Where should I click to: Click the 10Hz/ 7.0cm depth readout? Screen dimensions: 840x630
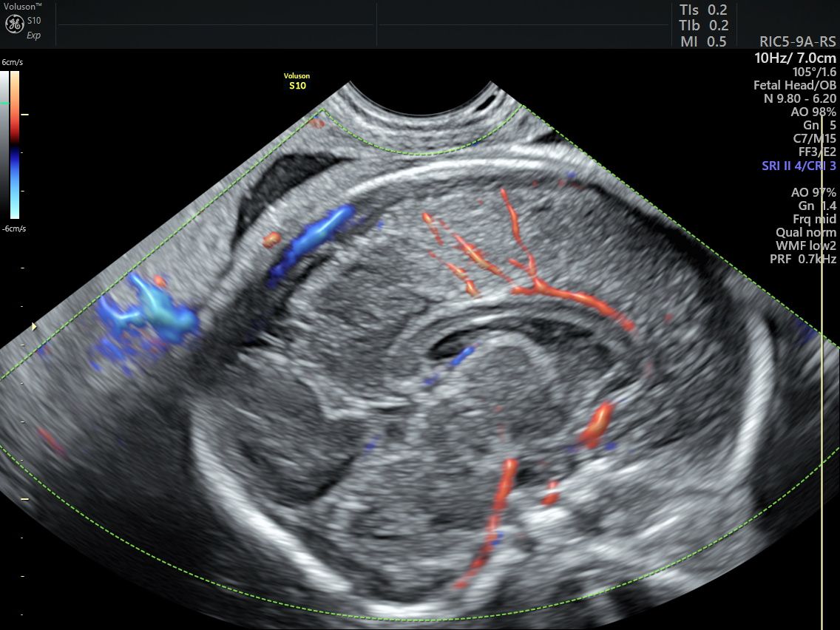click(x=795, y=58)
